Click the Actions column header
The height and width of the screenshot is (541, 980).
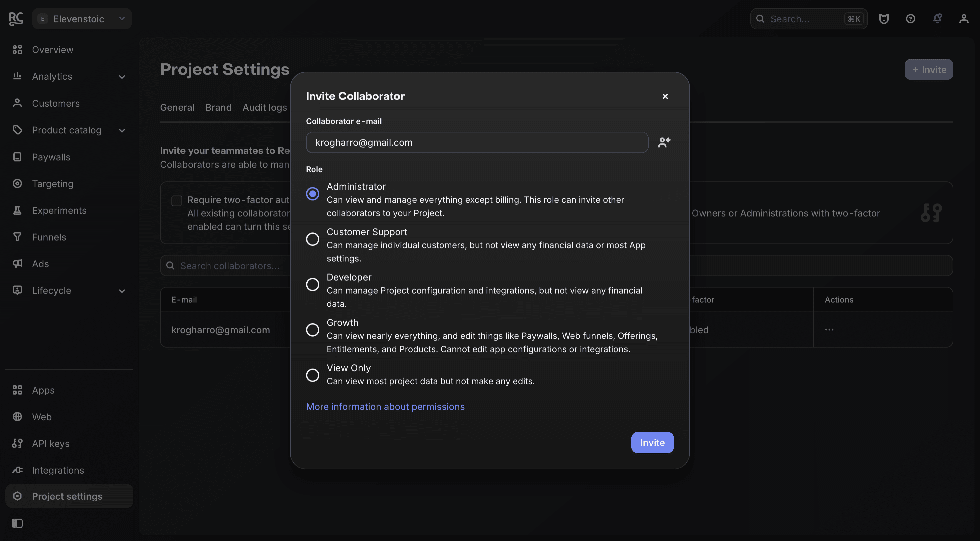coord(839,300)
